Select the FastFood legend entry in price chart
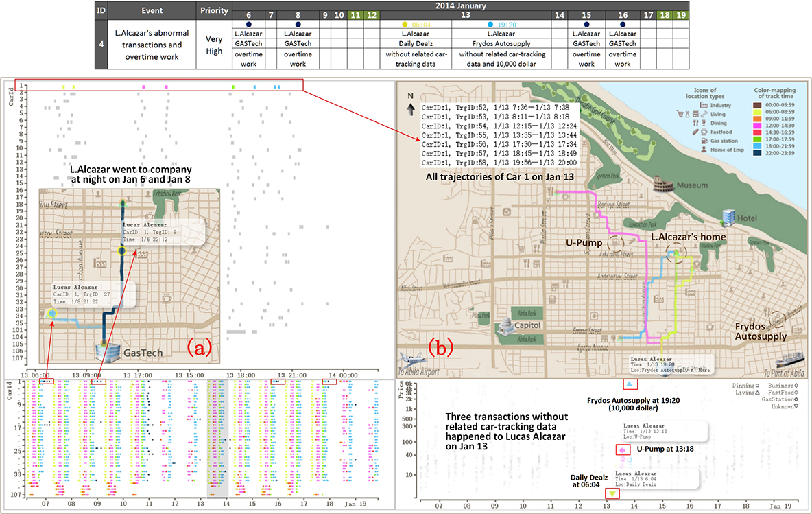The width and height of the screenshot is (812, 514). point(783,393)
